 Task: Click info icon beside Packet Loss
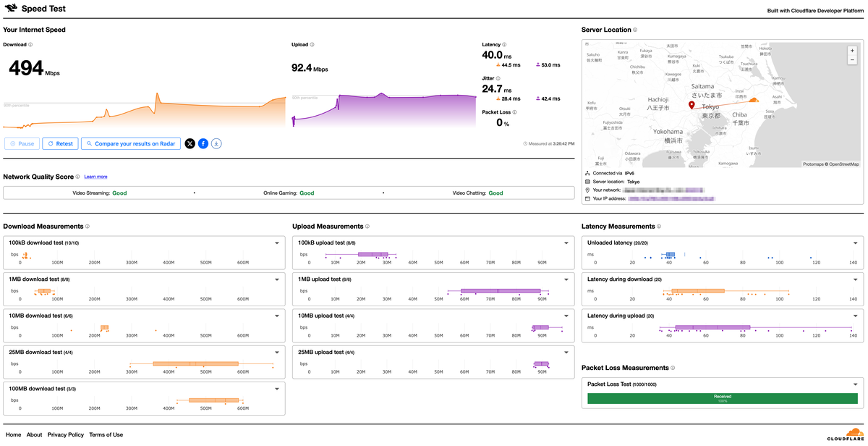click(515, 112)
